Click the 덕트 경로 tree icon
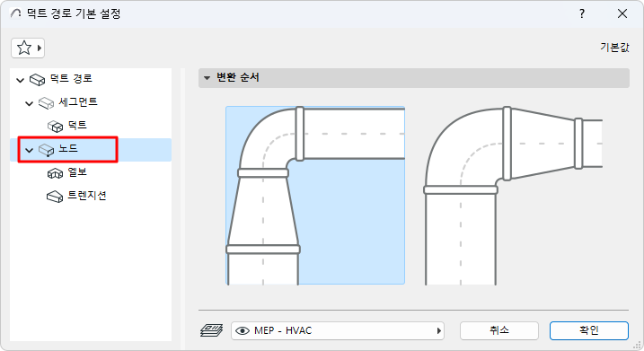The height and width of the screenshot is (351, 644). point(37,79)
